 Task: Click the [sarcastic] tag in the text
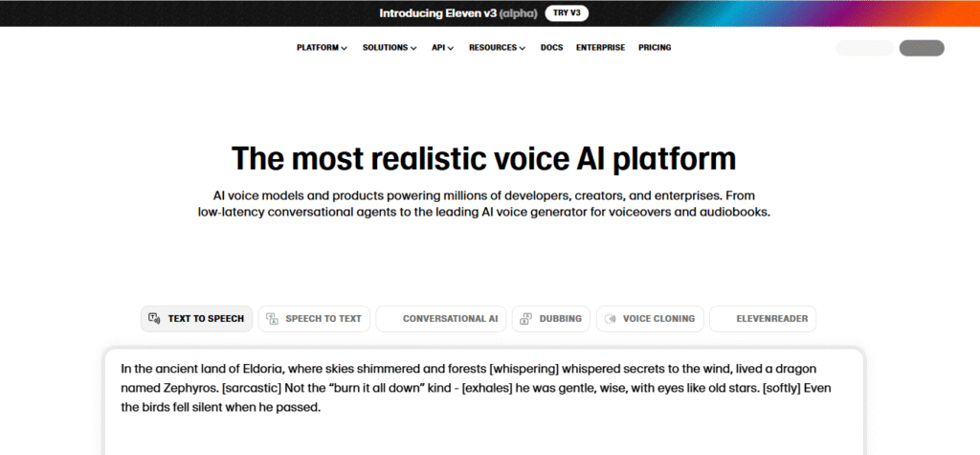point(252,388)
